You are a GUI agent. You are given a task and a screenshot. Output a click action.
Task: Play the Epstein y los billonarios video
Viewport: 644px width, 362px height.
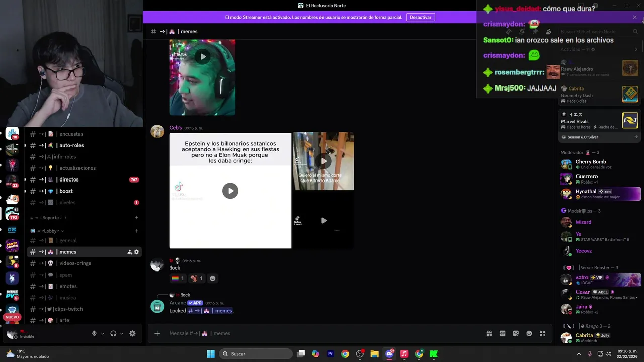[230, 191]
